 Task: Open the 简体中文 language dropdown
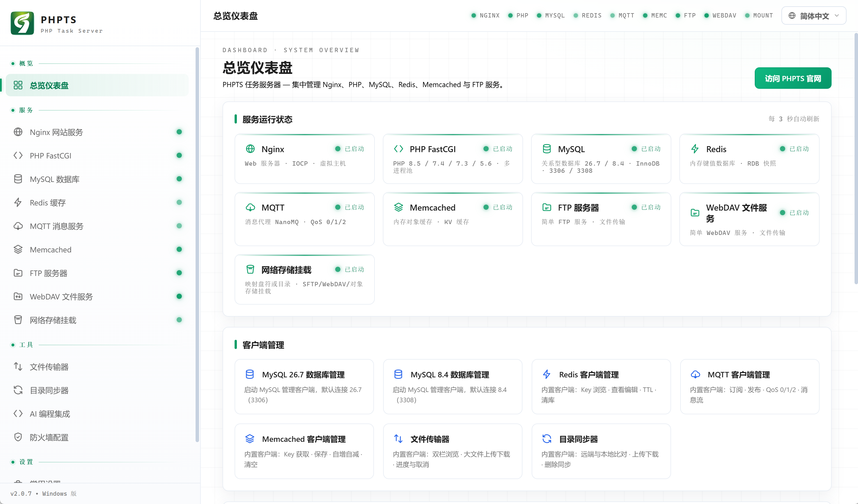[x=814, y=16]
